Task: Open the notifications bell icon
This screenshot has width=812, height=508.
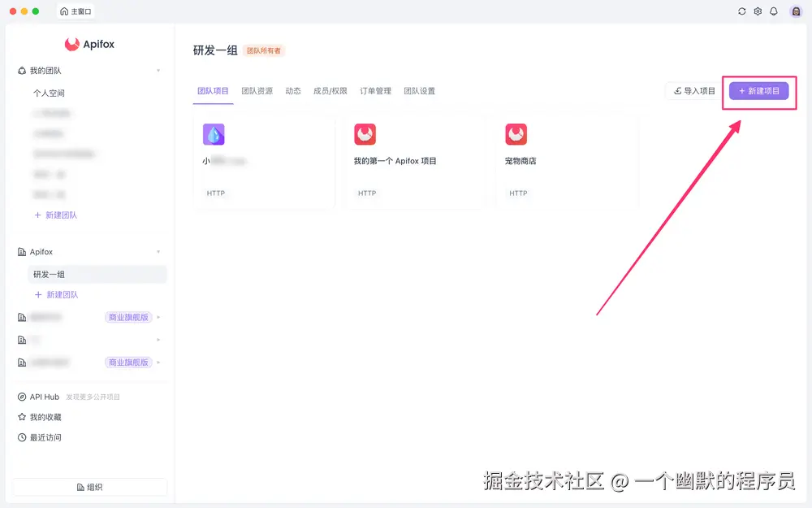Action: (x=774, y=11)
